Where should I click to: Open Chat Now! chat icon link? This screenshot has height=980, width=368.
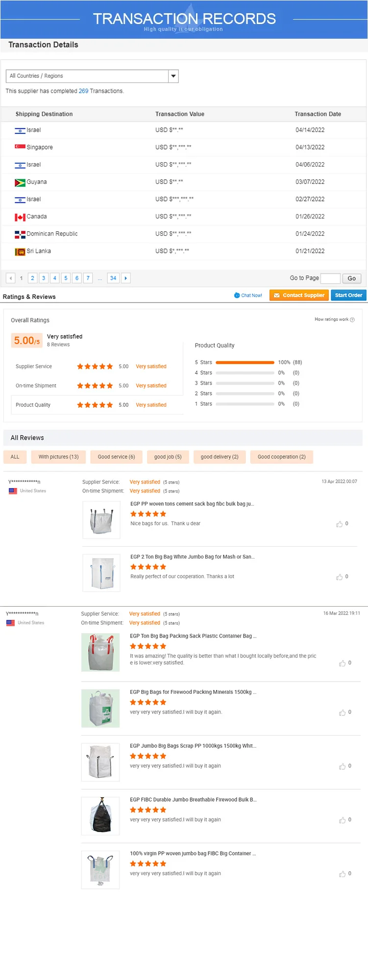coord(237,295)
